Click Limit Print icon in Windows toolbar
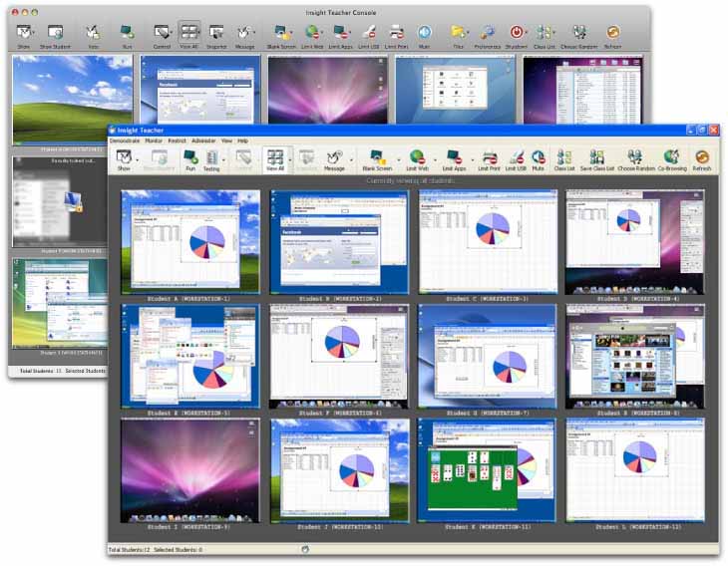 click(x=489, y=159)
